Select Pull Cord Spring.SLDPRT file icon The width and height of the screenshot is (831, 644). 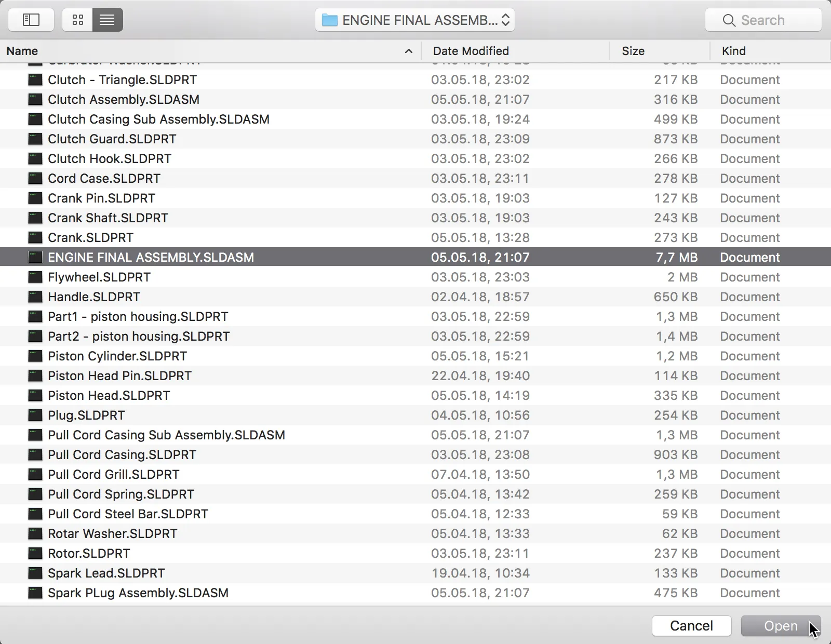click(35, 494)
